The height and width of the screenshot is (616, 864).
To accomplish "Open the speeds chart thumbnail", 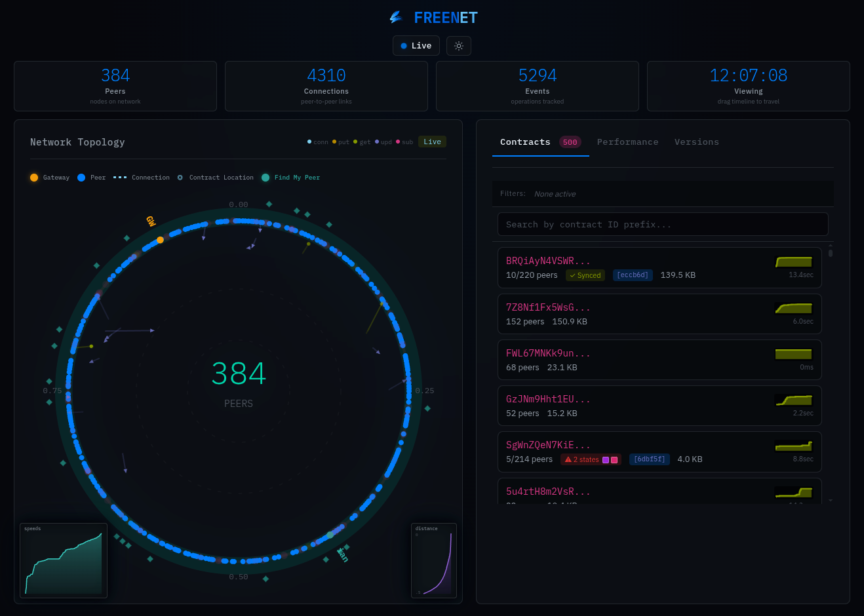I will (64, 560).
